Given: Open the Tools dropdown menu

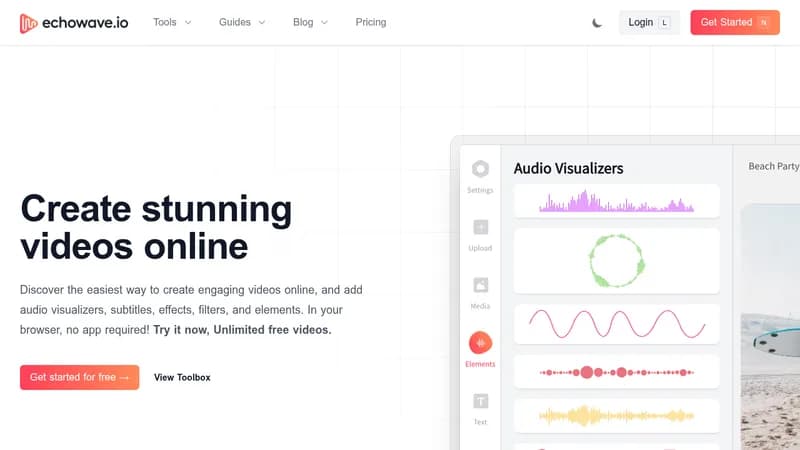Looking at the screenshot, I should coord(172,22).
